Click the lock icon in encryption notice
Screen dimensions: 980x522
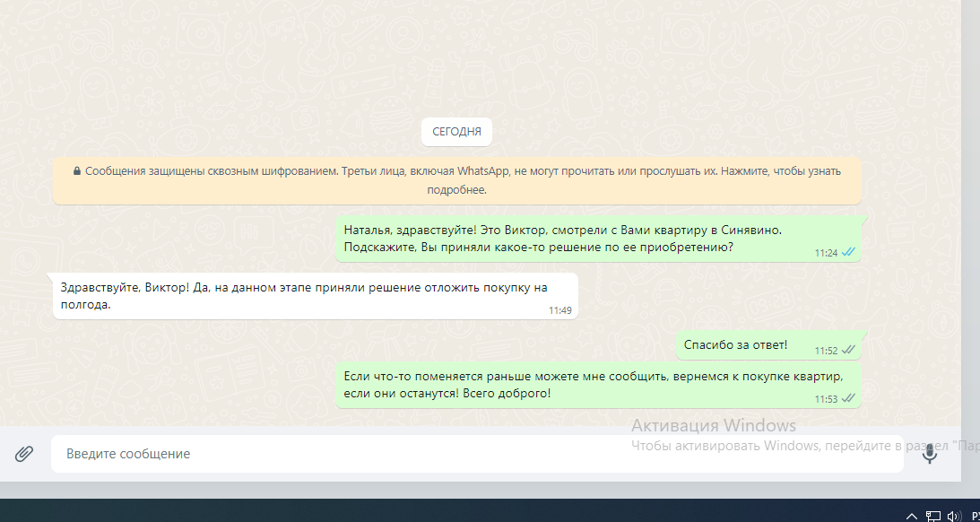[77, 170]
